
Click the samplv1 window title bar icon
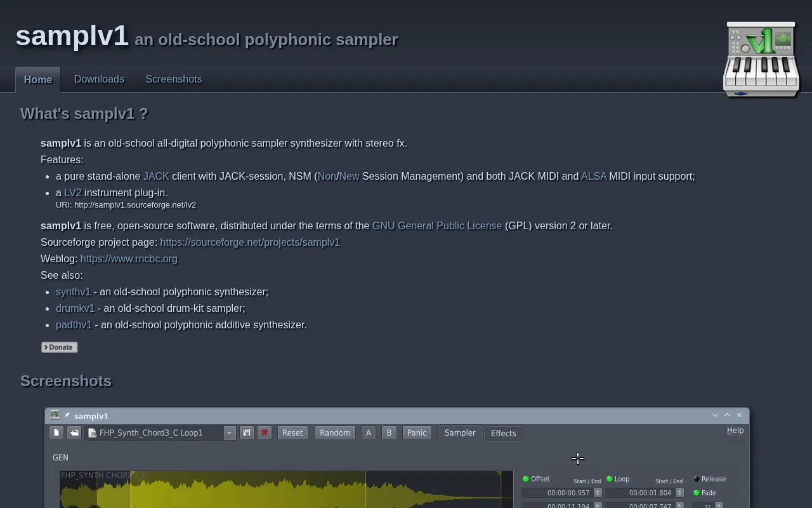click(55, 415)
